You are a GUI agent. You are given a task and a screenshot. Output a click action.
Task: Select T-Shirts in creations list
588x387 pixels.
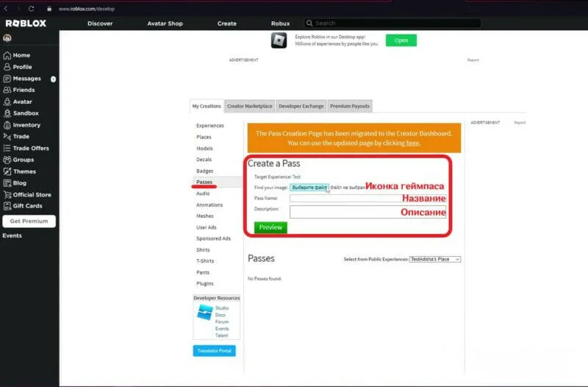[205, 261]
